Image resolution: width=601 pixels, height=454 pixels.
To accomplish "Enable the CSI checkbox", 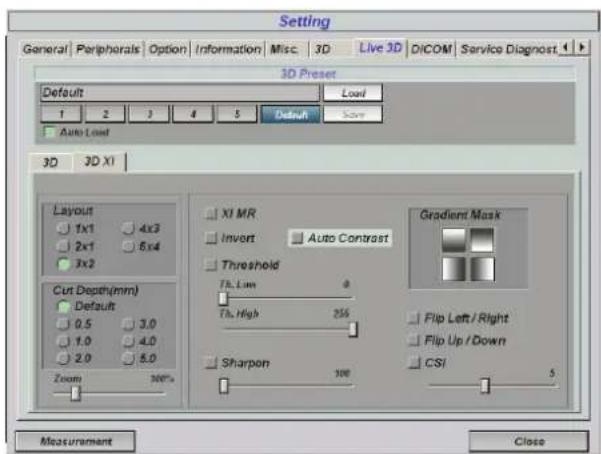I will point(414,362).
